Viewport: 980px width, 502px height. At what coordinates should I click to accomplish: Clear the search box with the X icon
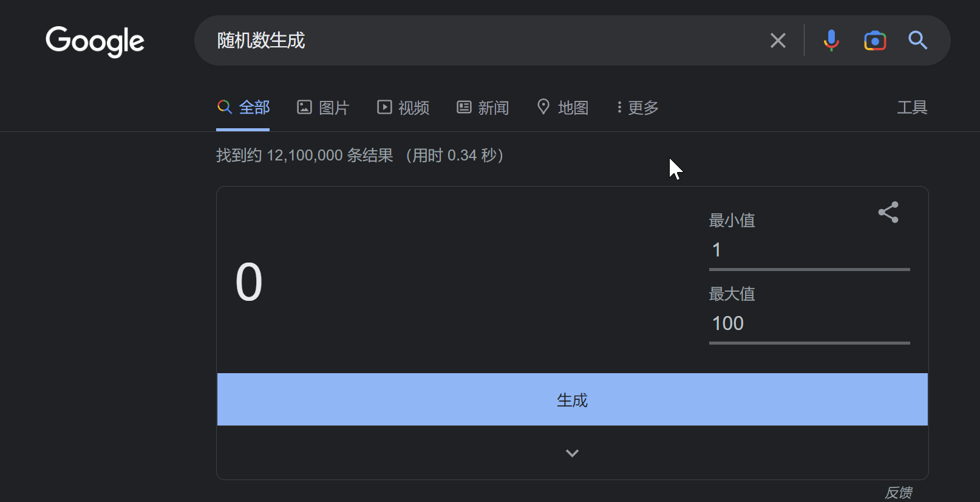[778, 41]
